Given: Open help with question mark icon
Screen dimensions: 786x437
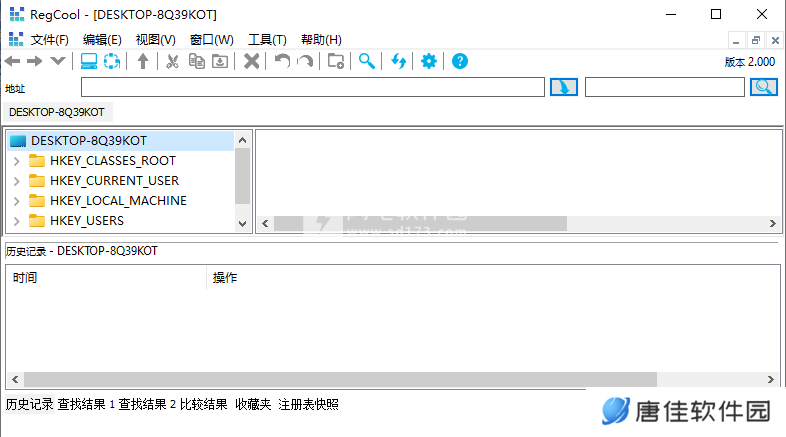Looking at the screenshot, I should coord(460,61).
